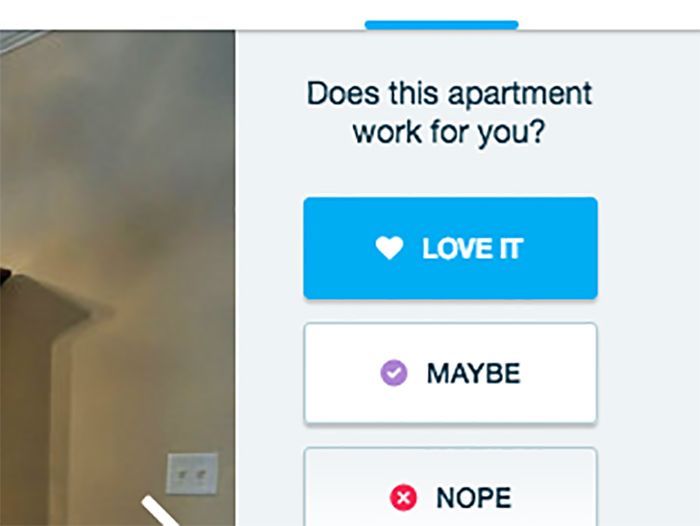Click the light switch plate in the photo
The image size is (700, 526).
click(192, 473)
